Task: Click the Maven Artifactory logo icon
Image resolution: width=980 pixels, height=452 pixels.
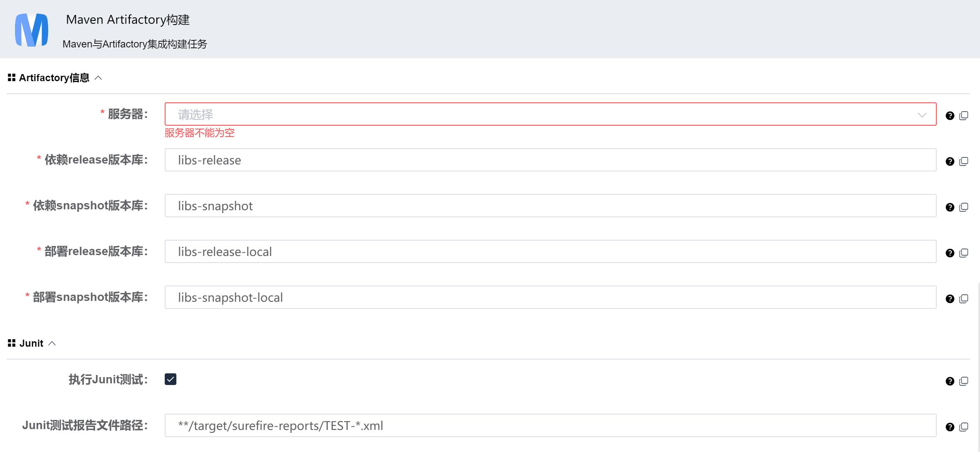Action: point(32,30)
